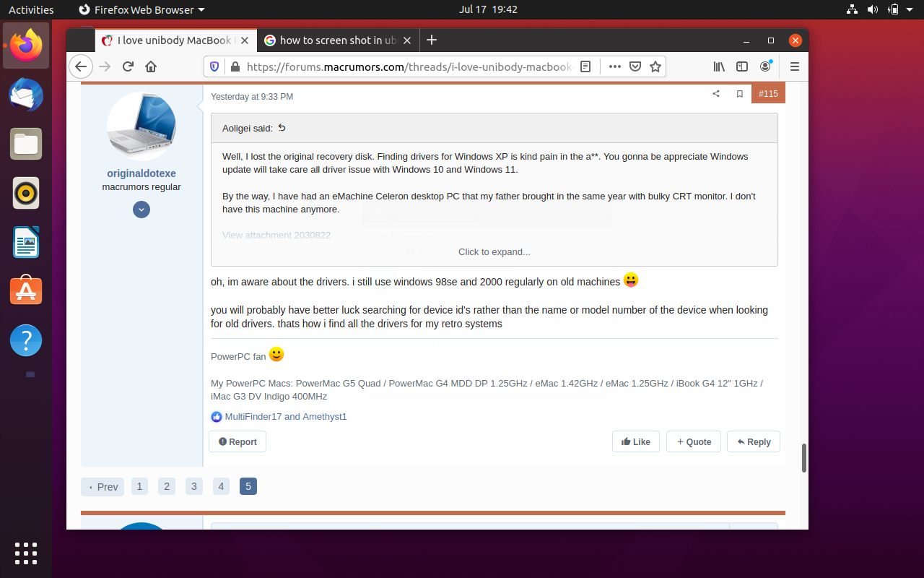Open the system menu arrow

coord(911,9)
